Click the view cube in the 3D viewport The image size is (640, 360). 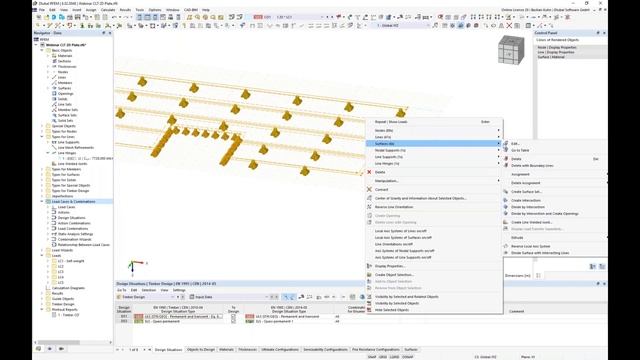point(511,50)
